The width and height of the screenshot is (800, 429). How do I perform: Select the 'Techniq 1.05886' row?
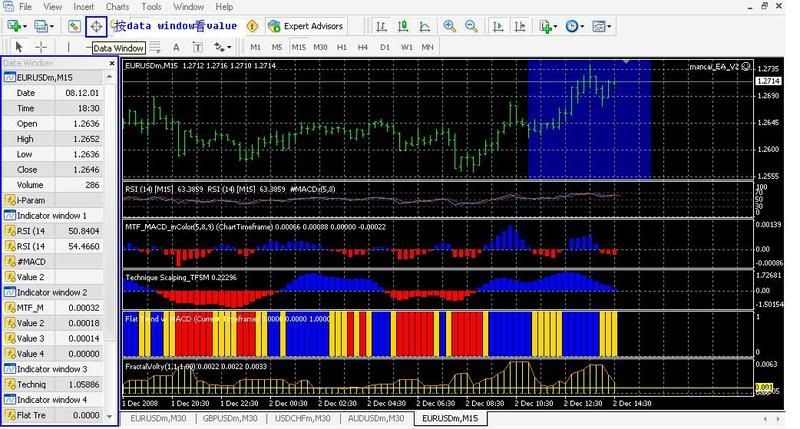[53, 384]
